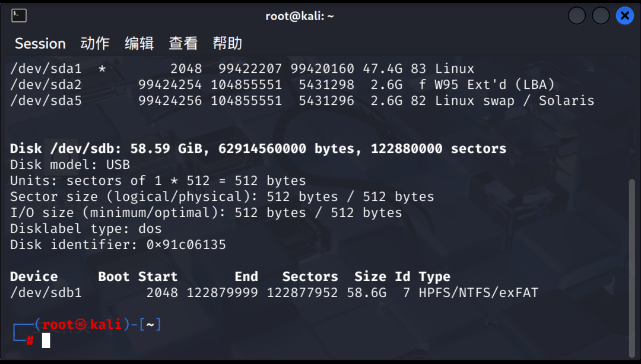641x364 pixels.
Task: Open the Session menu
Action: 40,43
